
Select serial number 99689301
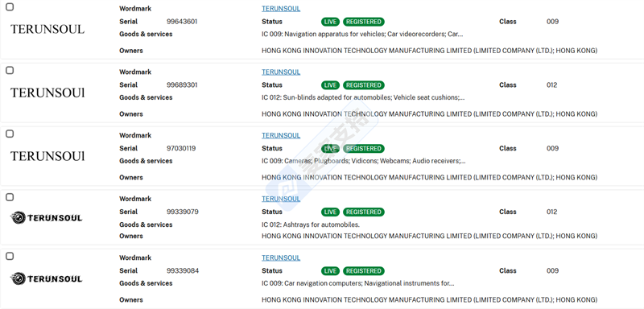coord(182,85)
